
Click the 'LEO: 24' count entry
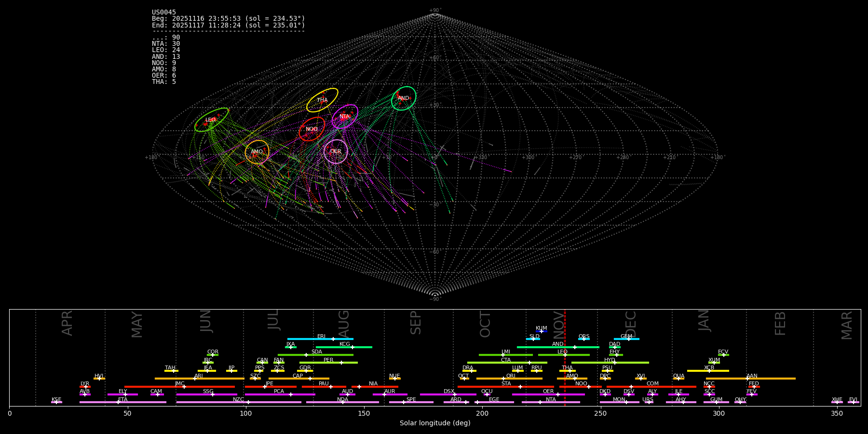tap(166, 50)
